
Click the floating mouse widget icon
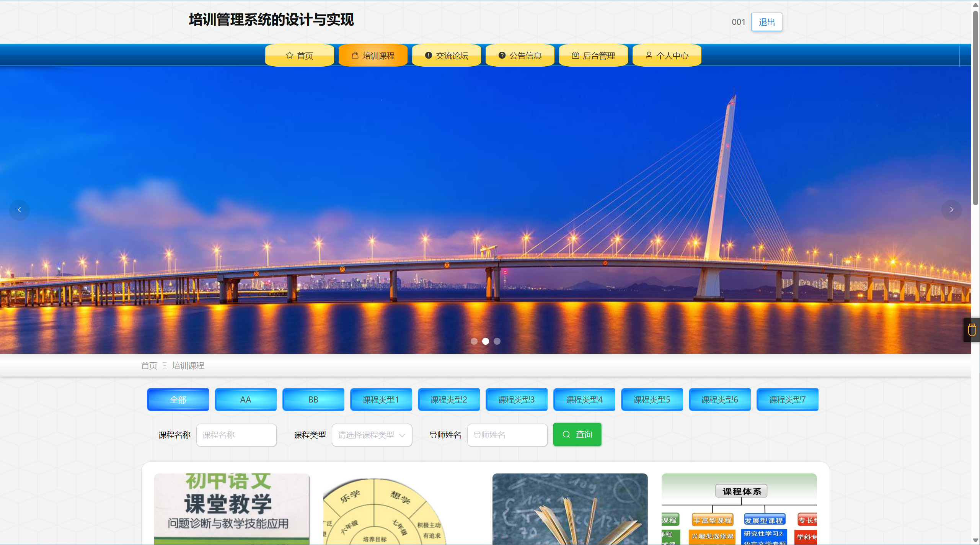972,330
